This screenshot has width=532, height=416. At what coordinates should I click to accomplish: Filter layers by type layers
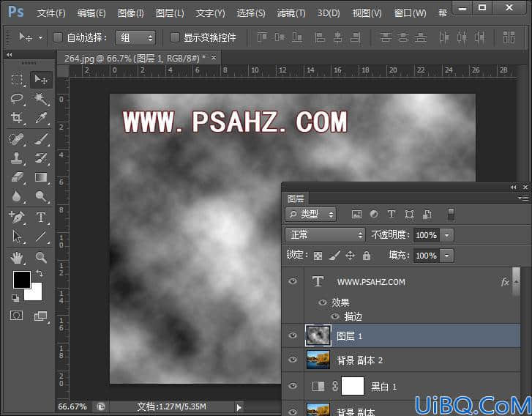(x=391, y=214)
